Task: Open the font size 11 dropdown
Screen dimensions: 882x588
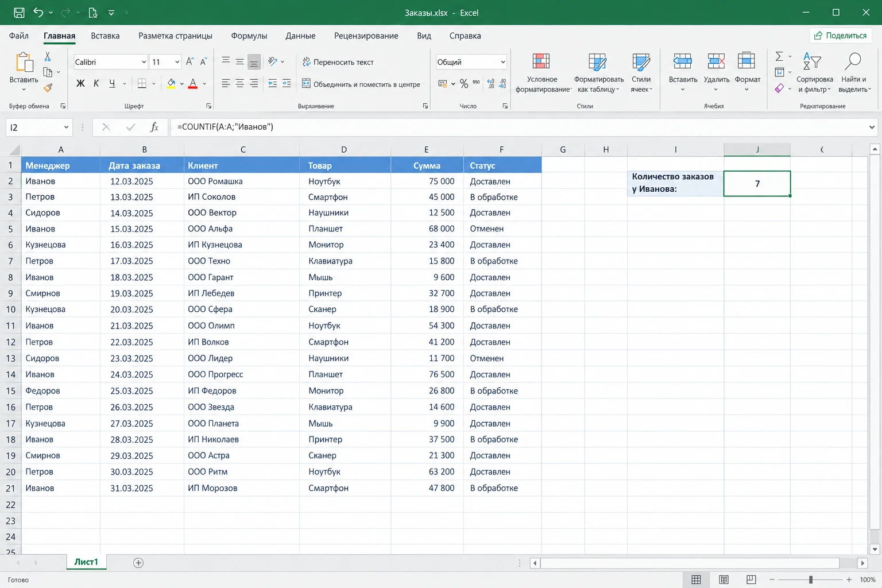Action: (x=177, y=62)
